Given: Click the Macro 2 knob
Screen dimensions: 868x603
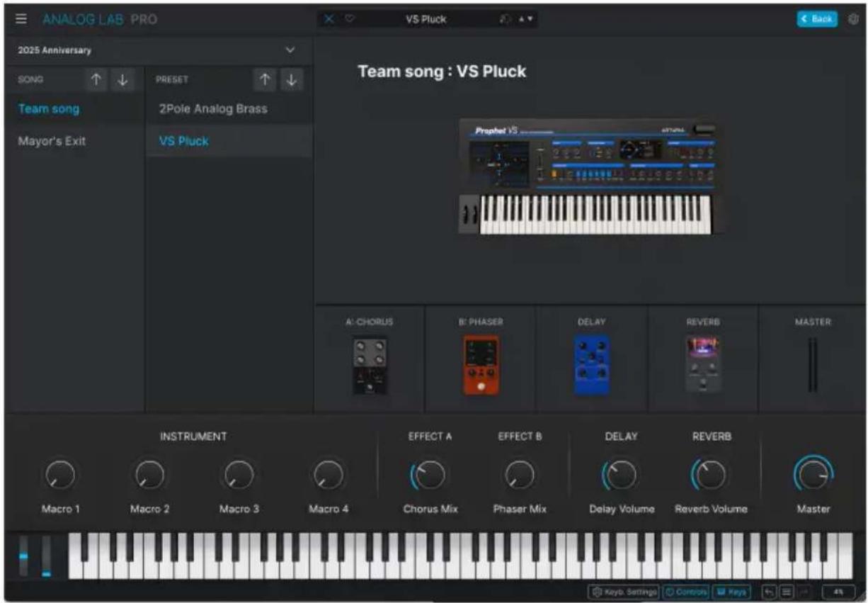Looking at the screenshot, I should (x=149, y=473).
